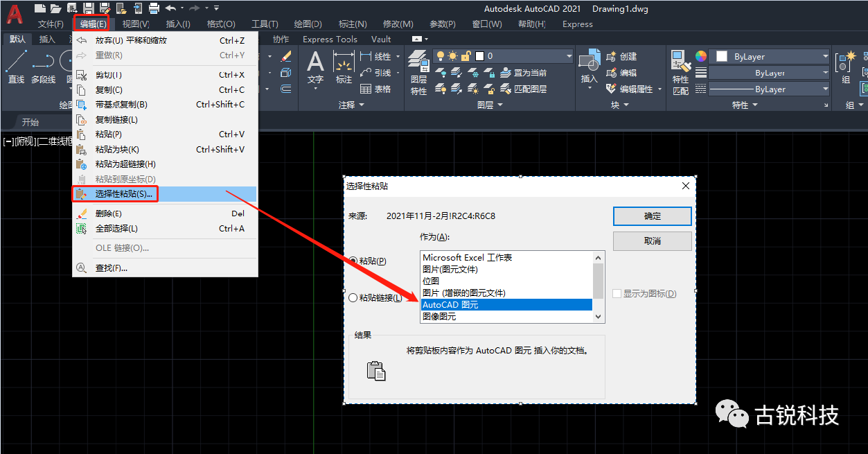Click Match Layer (匹配图层) icon
Screen dimensions: 868x454
(505, 89)
